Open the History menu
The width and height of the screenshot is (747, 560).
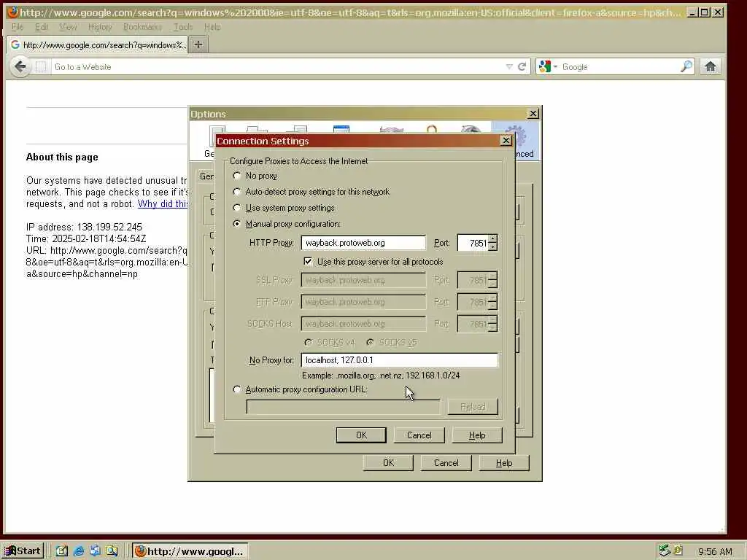coord(99,27)
